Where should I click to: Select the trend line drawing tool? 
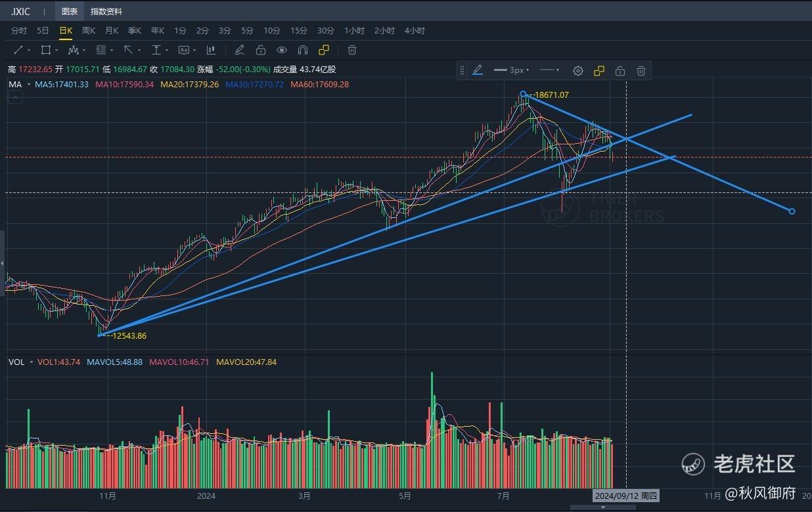tap(18, 50)
